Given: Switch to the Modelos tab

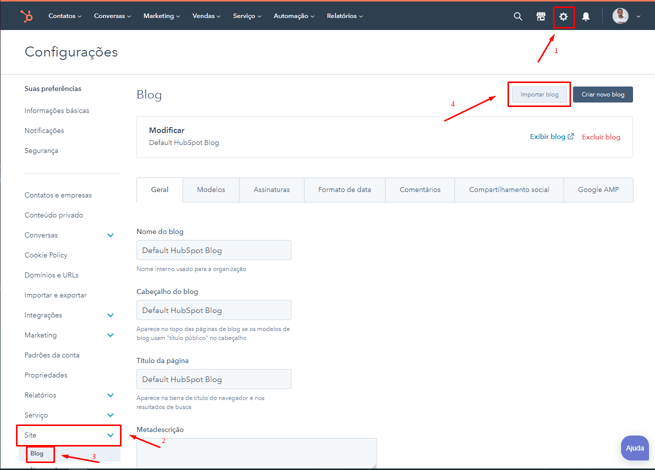Looking at the screenshot, I should [x=211, y=190].
